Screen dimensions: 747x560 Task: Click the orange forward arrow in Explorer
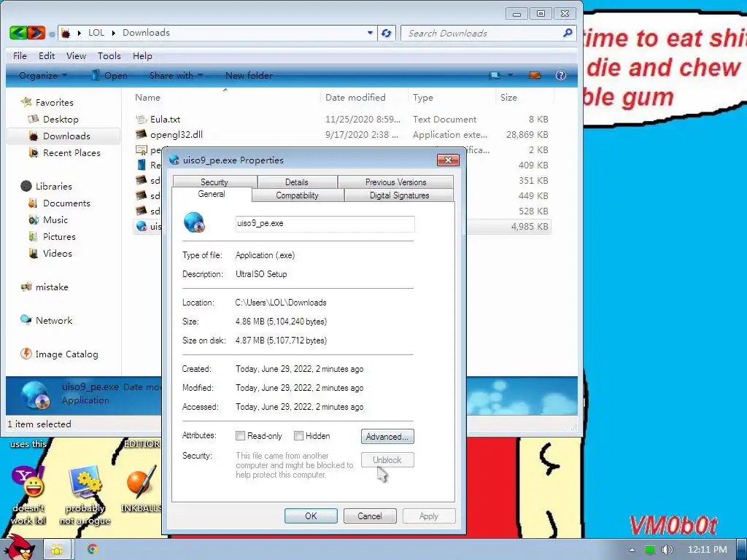36,33
